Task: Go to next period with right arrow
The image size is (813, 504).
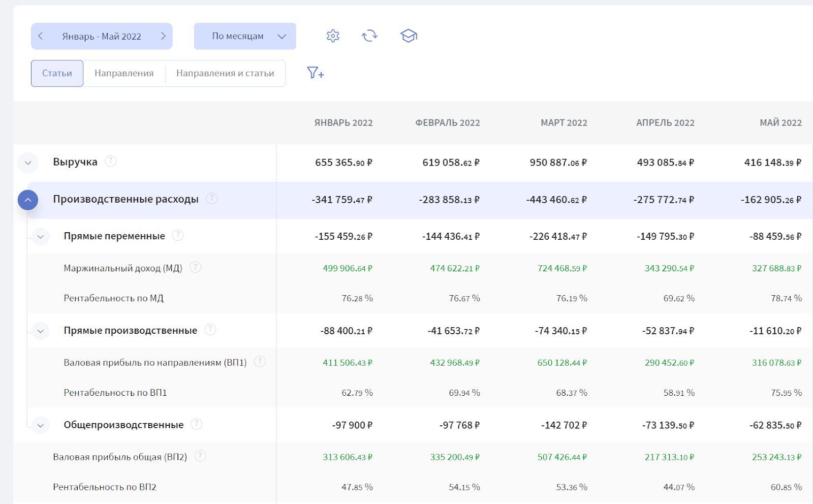Action: point(163,36)
